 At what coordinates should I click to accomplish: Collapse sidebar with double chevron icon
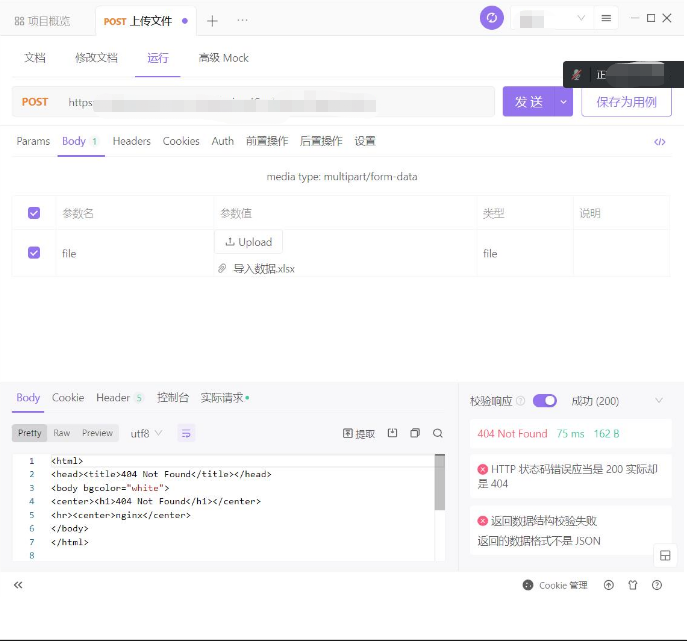(x=18, y=585)
